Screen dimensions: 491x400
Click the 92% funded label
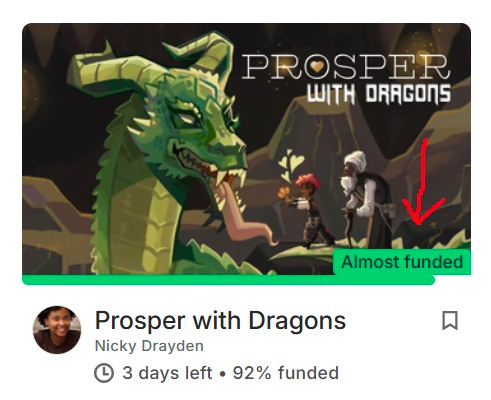click(286, 373)
